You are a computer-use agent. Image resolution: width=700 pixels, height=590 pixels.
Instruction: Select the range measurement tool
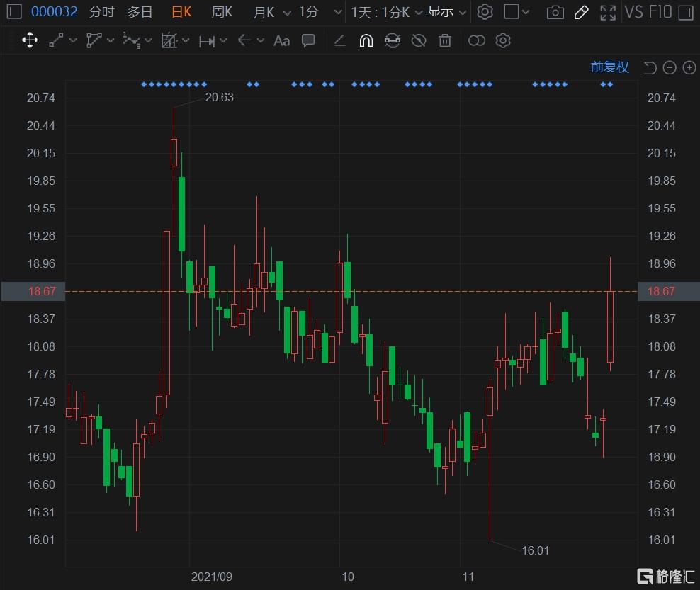click(207, 41)
